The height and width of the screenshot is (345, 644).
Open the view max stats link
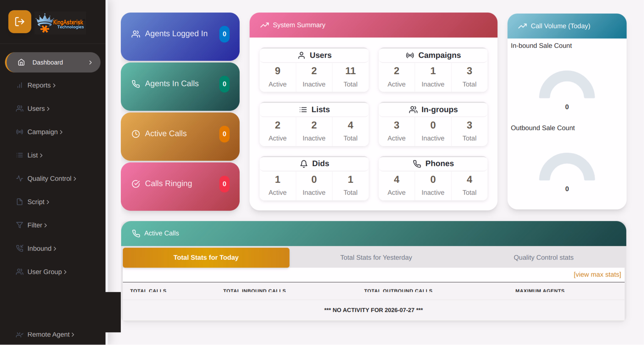point(597,274)
